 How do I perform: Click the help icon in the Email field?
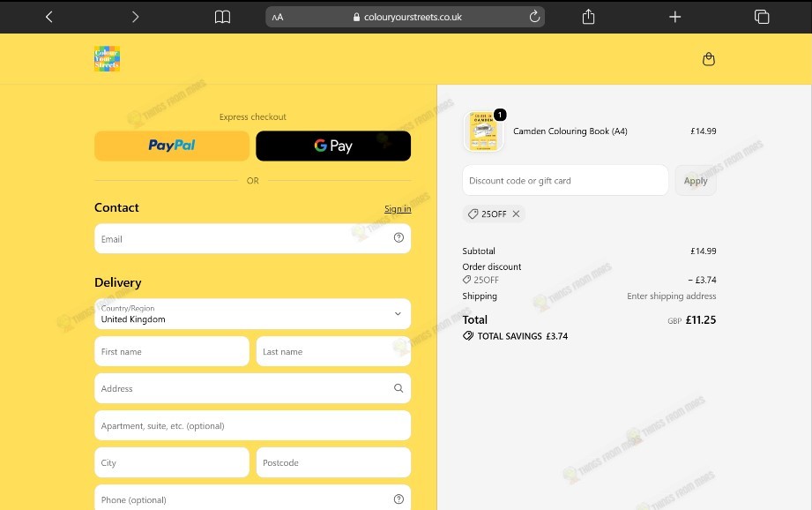(399, 237)
